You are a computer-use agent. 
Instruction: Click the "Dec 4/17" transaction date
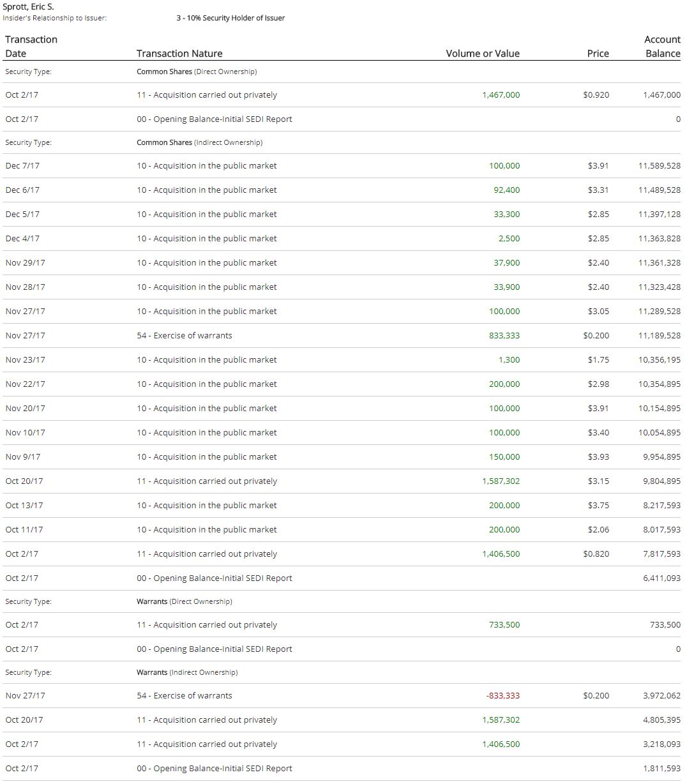pos(22,239)
